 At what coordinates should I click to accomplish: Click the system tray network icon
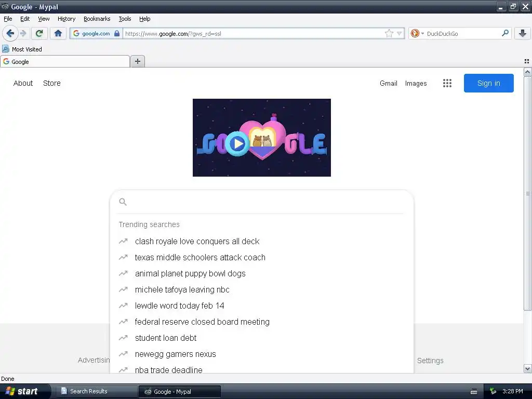[x=493, y=391]
